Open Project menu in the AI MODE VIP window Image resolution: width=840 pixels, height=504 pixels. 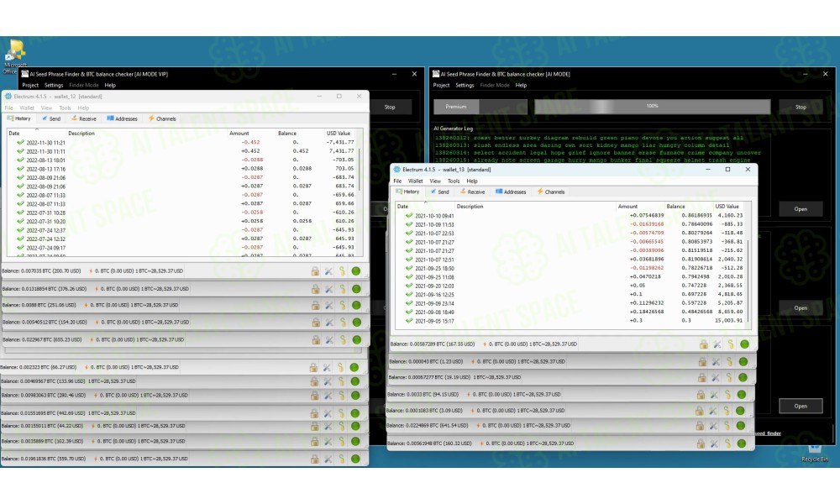click(30, 85)
